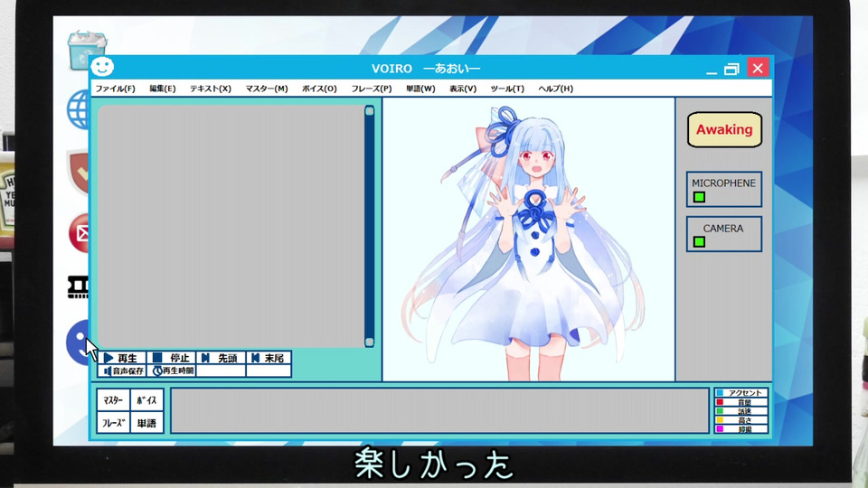Switch to the ボイス tab
This screenshot has height=488, width=868.
(x=146, y=400)
